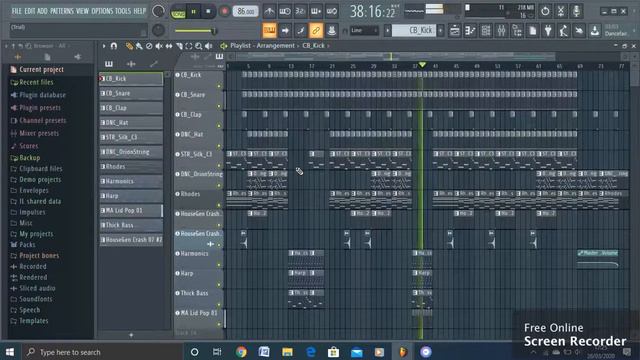Expand the Recent files browser folder
The width and height of the screenshot is (640, 360).
[x=36, y=82]
